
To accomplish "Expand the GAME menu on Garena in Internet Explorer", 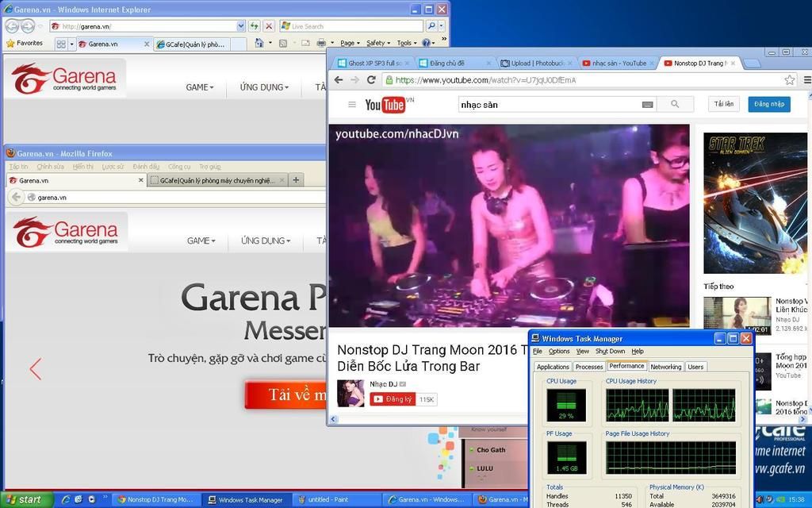I will (200, 87).
